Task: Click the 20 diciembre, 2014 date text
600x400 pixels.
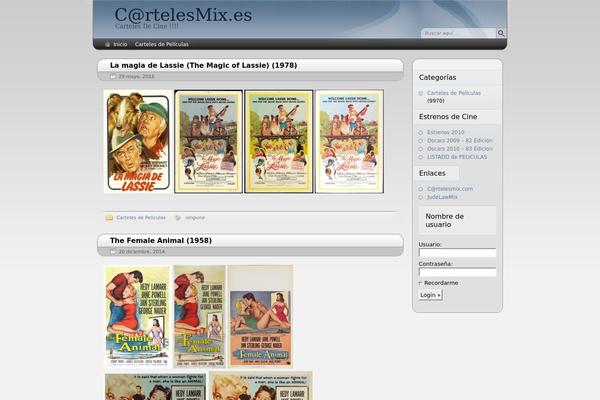Action: coord(142,252)
